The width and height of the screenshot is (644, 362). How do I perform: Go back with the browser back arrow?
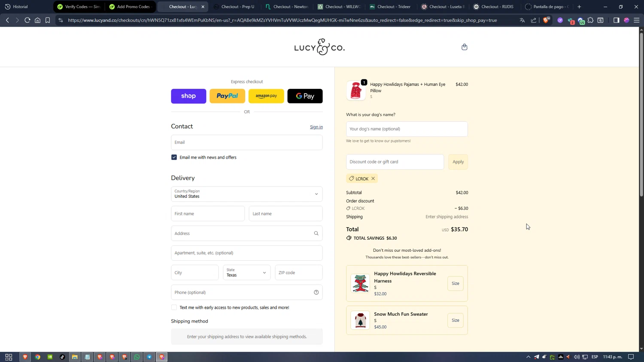tap(7, 20)
